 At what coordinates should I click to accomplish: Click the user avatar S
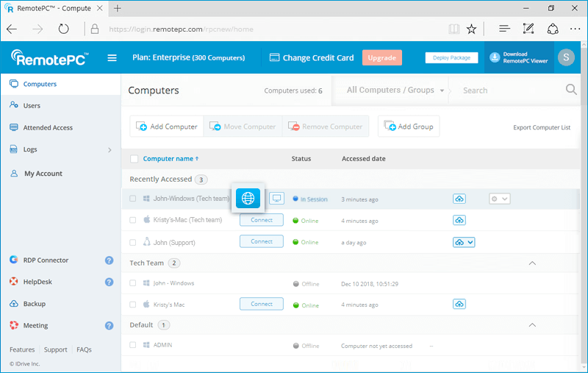click(x=566, y=57)
